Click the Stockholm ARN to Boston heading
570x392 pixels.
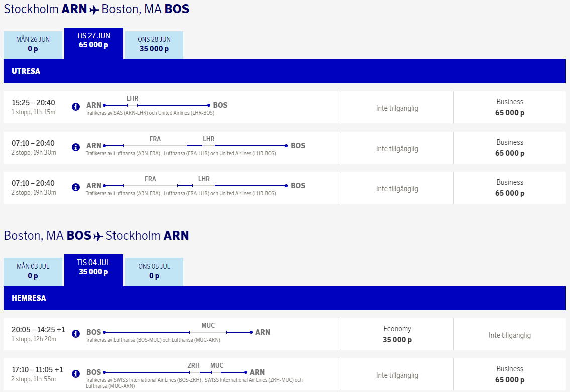point(96,9)
